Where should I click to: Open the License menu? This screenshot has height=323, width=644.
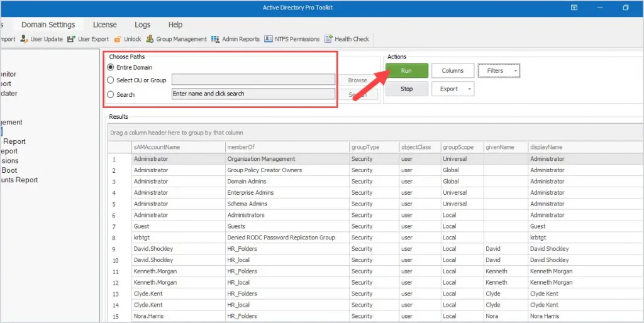point(105,25)
